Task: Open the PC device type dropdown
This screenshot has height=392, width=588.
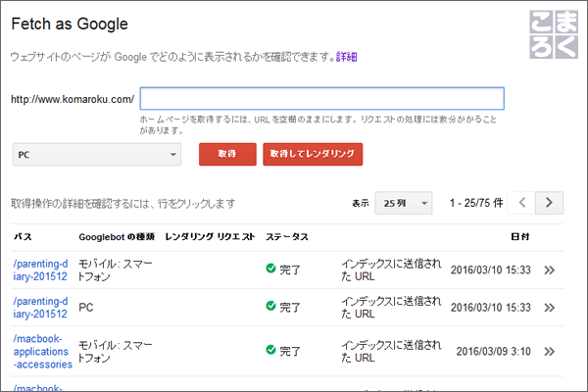Action: (97, 154)
